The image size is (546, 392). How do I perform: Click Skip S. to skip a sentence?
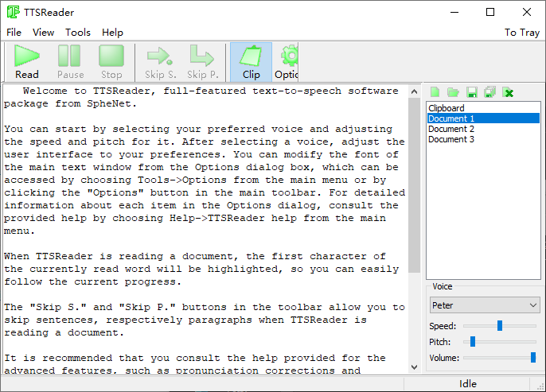[x=160, y=62]
